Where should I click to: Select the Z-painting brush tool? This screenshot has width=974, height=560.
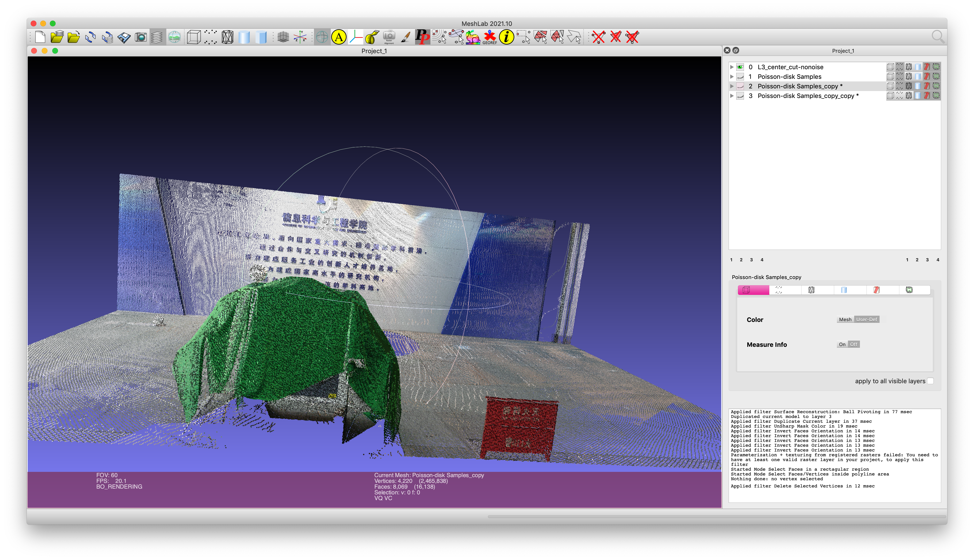coord(405,37)
